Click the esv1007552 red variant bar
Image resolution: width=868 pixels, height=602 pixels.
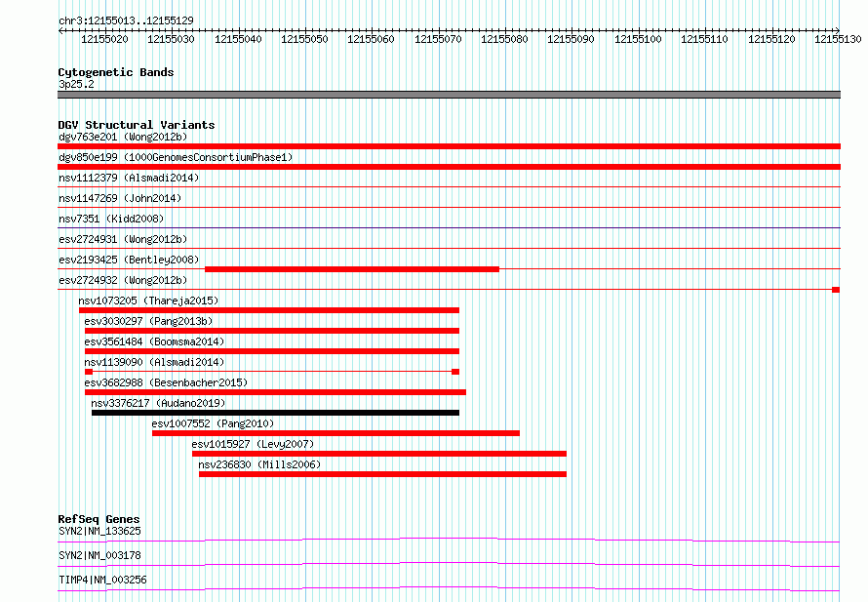[336, 433]
